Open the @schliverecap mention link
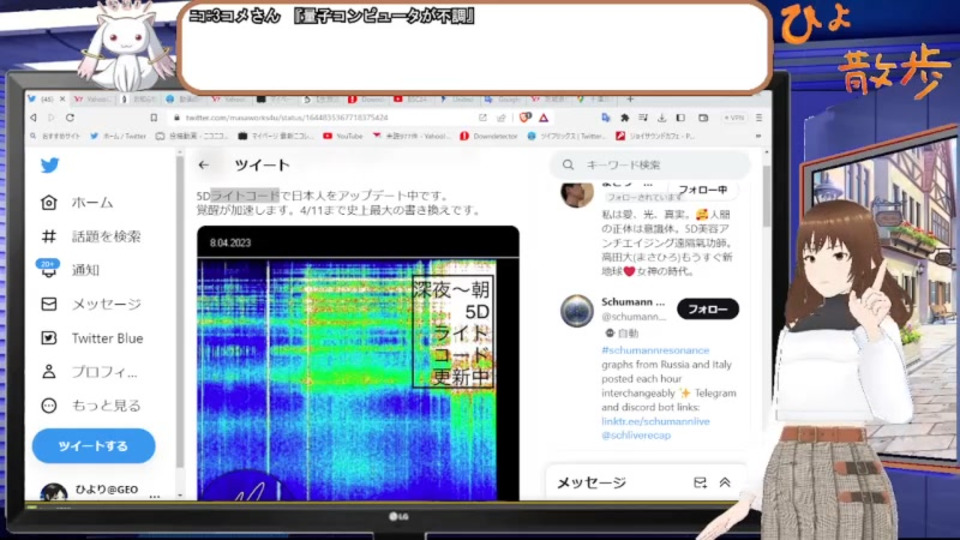Image resolution: width=960 pixels, height=540 pixels. (x=636, y=435)
